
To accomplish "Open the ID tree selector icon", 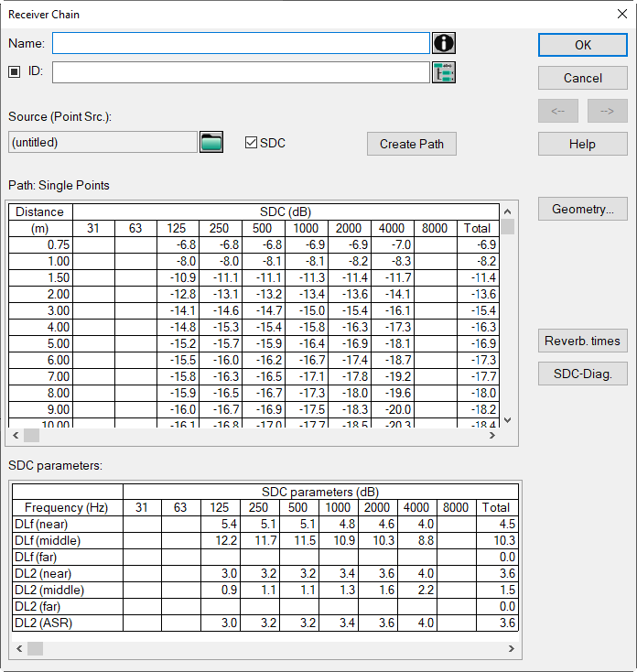I will coord(443,72).
